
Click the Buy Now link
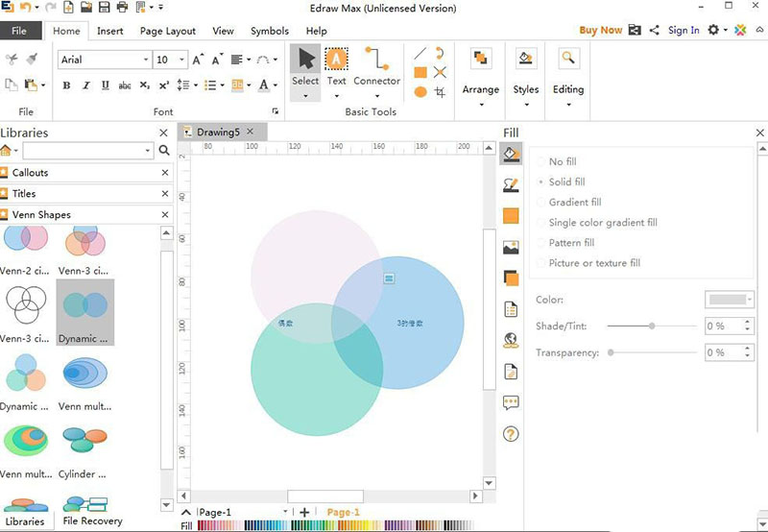point(601,31)
